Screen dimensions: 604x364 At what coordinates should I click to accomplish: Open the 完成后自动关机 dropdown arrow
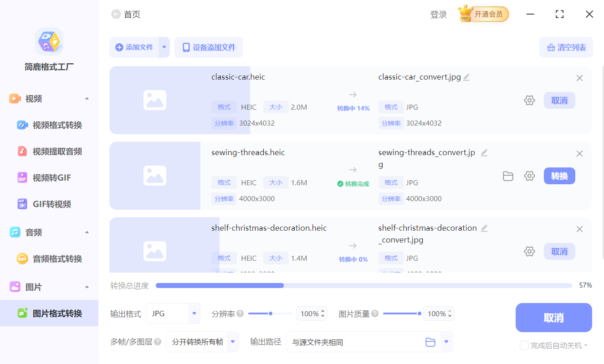coord(586,345)
